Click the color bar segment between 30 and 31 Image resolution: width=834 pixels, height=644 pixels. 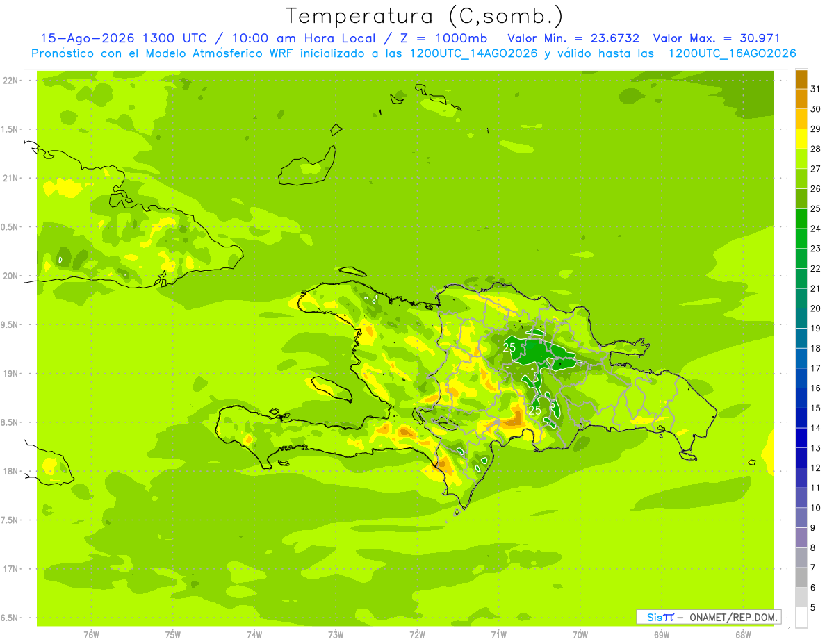[x=801, y=99]
